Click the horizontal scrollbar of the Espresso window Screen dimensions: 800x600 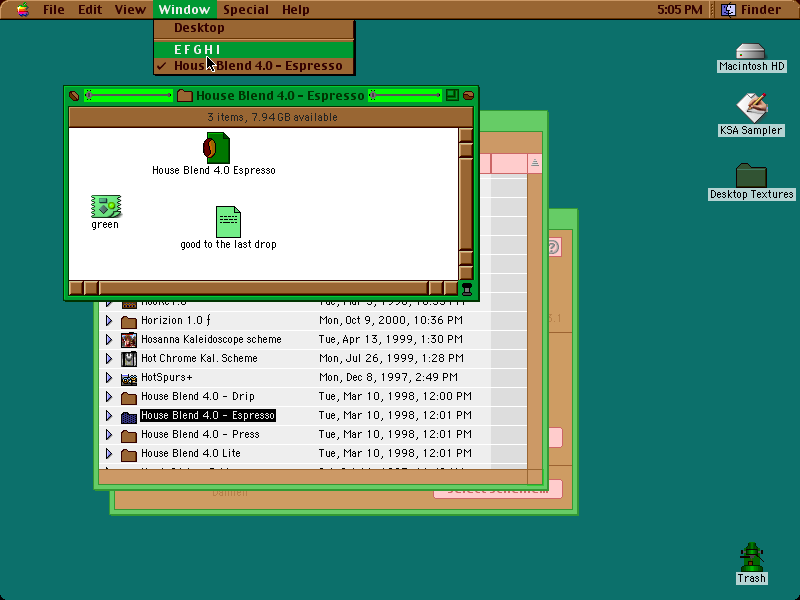[x=263, y=288]
